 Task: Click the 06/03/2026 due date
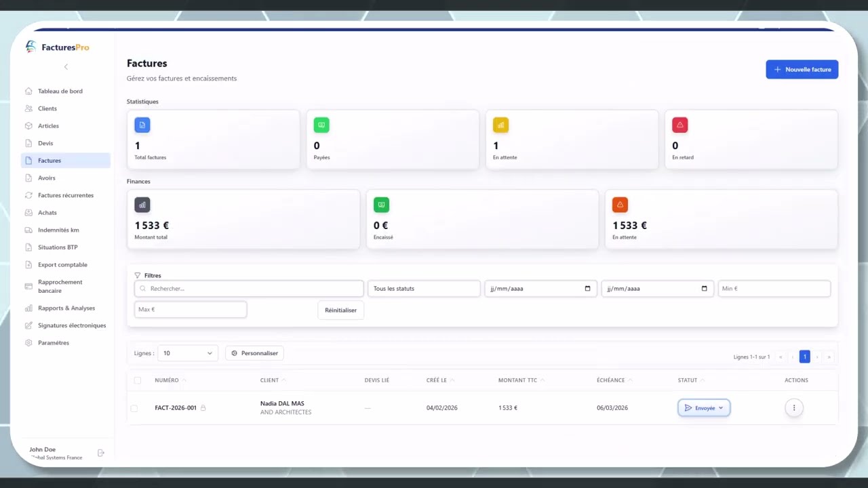[x=612, y=408]
